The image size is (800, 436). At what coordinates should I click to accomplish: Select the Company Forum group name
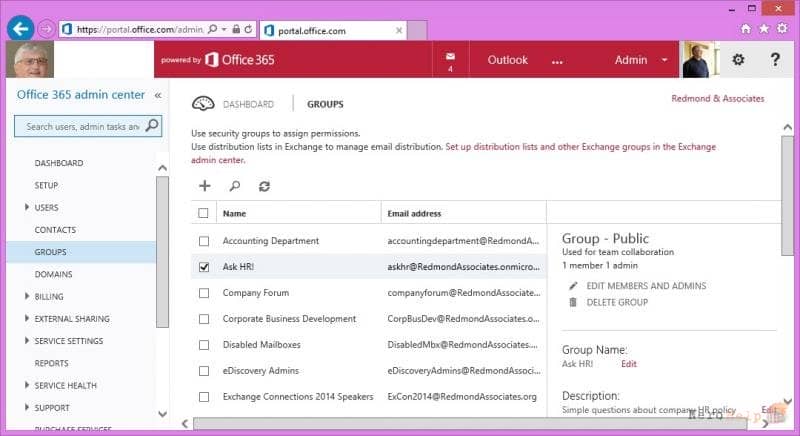tap(256, 293)
